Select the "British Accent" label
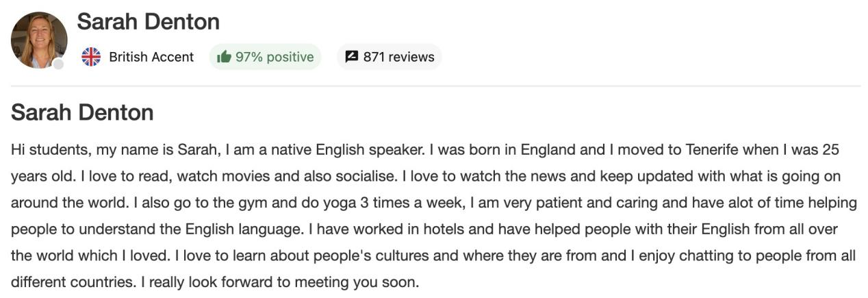The height and width of the screenshot is (298, 868). pos(151,57)
